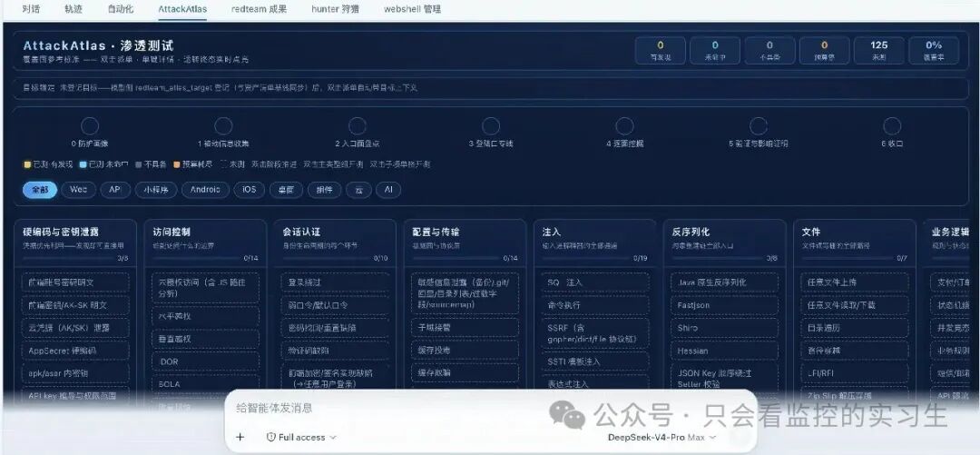Select the stage 6 收口 circle
This screenshot has width=980, height=455.
click(892, 126)
